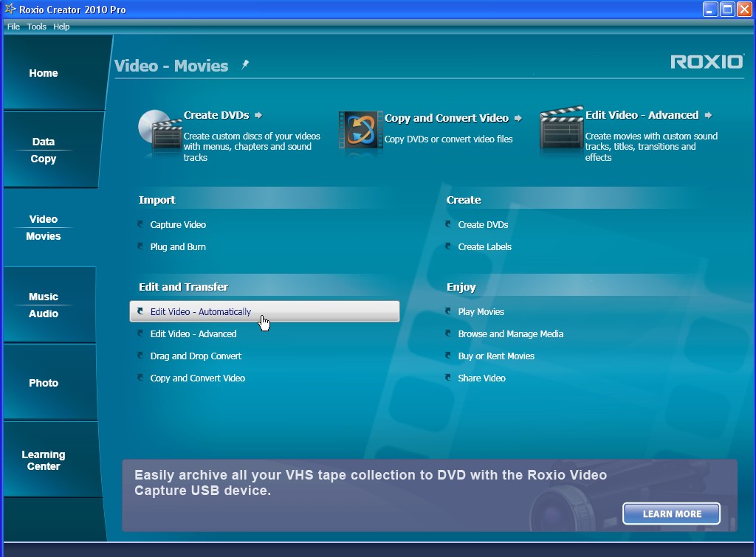Image resolution: width=756 pixels, height=557 pixels.
Task: Open Copy and Convert Video in Edit and Transfer list
Action: click(x=198, y=378)
